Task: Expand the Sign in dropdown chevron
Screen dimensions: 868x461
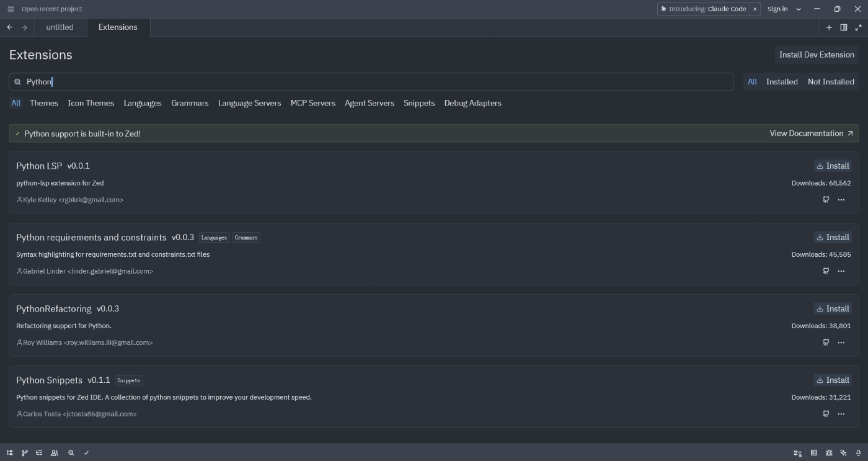Action: pos(799,9)
